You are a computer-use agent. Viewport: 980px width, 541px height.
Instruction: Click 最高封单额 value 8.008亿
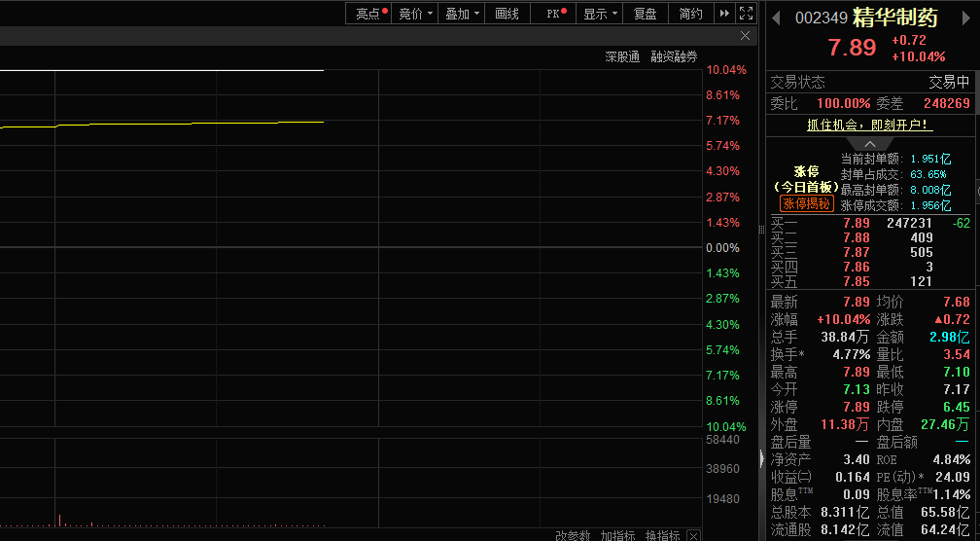tap(930, 190)
